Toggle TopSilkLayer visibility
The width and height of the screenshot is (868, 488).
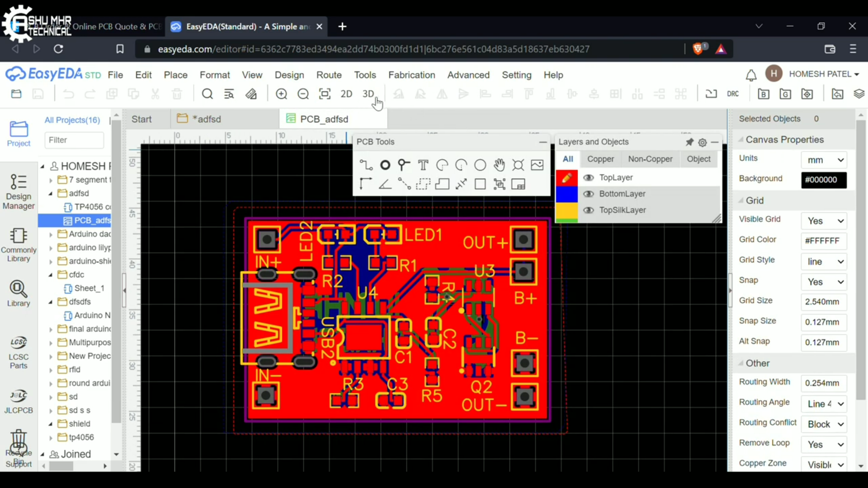click(589, 210)
